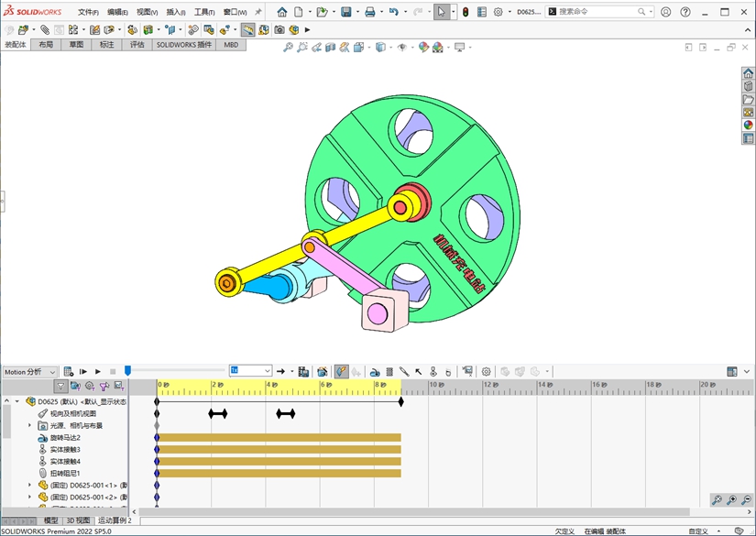Zoom in on the timeline
This screenshot has width=756, height=536.
pos(731,500)
